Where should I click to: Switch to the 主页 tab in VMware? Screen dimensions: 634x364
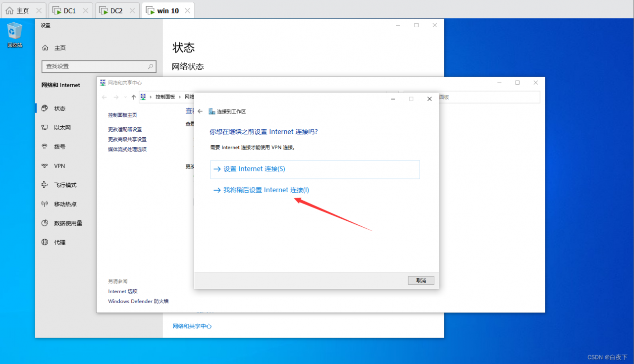point(23,10)
